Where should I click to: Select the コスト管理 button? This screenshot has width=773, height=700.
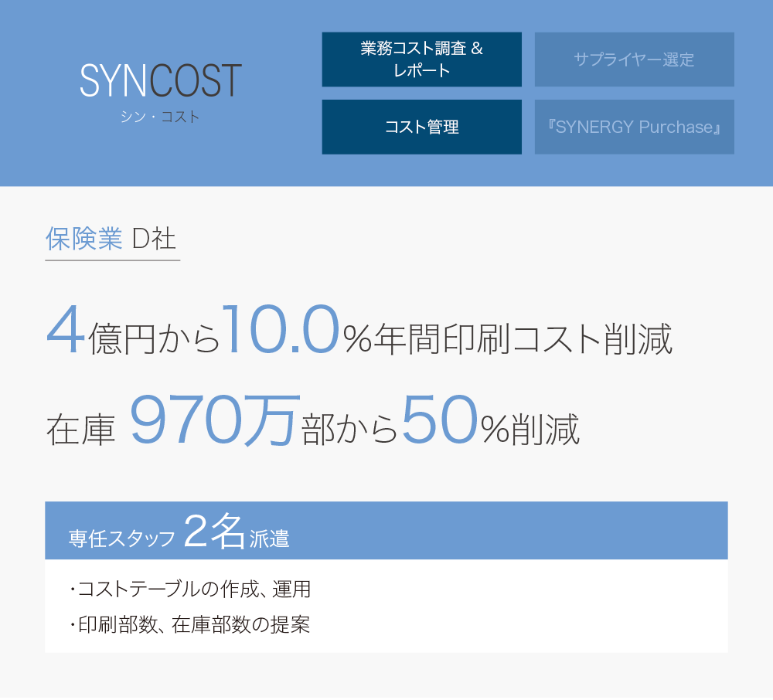[421, 127]
